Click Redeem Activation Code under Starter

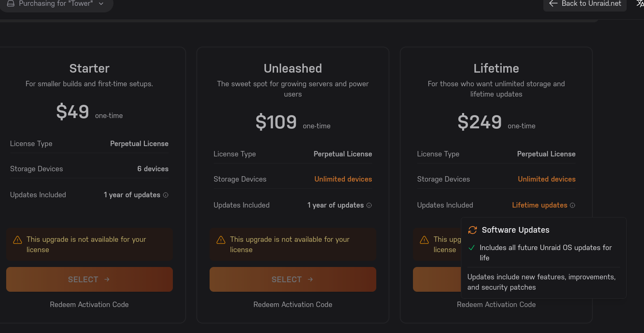(90, 305)
